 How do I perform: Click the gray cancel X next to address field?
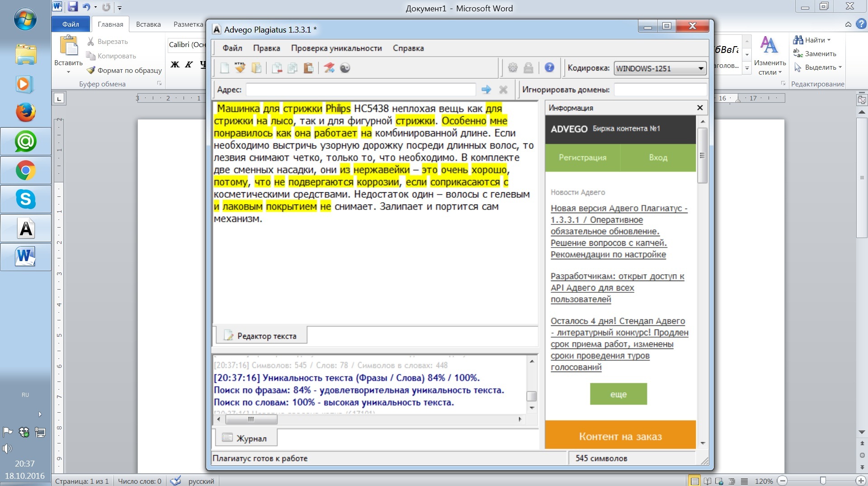tap(503, 90)
